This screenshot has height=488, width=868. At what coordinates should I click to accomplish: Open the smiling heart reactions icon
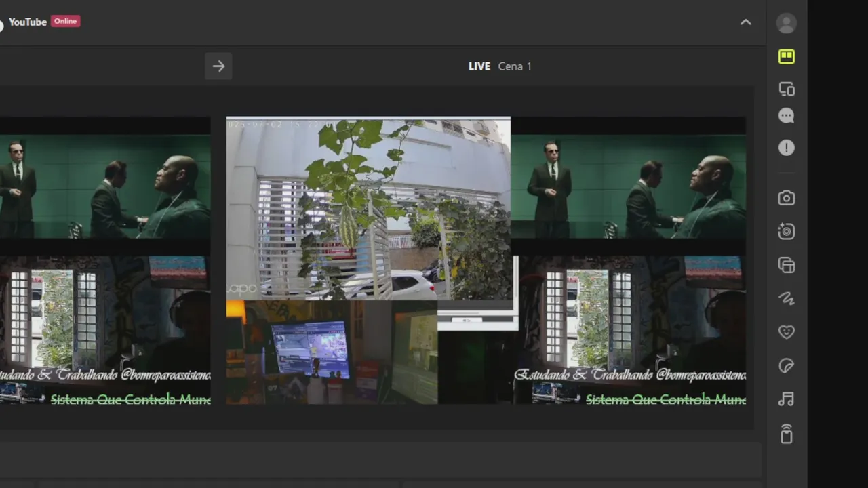point(787,332)
